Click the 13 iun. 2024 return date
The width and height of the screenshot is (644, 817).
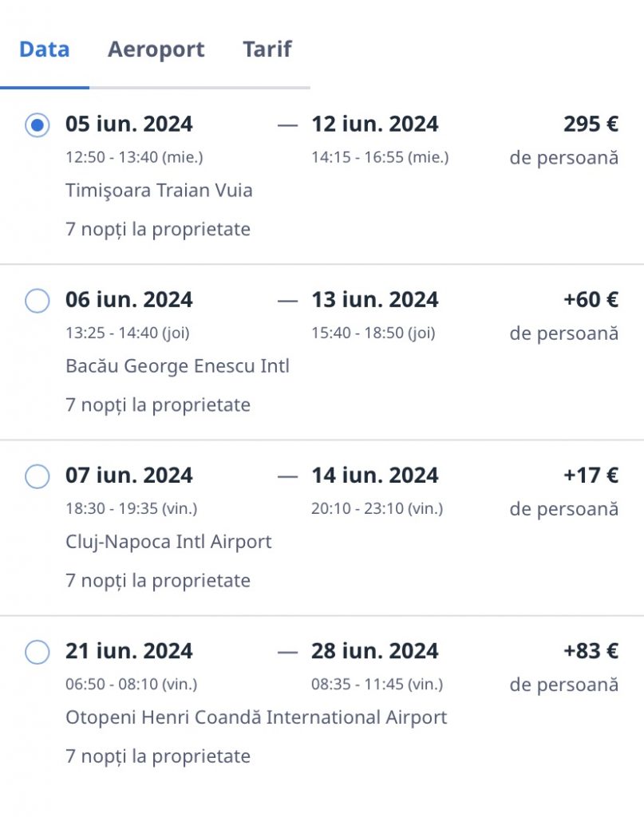[x=374, y=300]
